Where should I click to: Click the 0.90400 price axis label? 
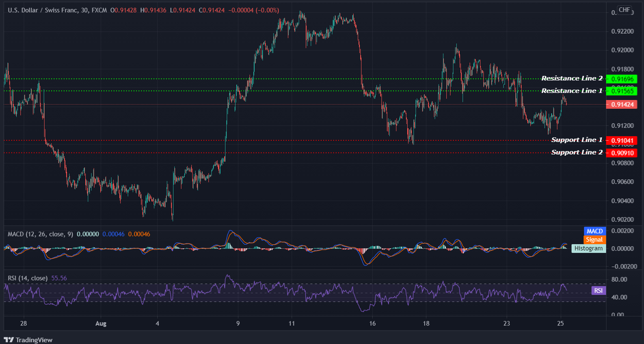(x=622, y=201)
